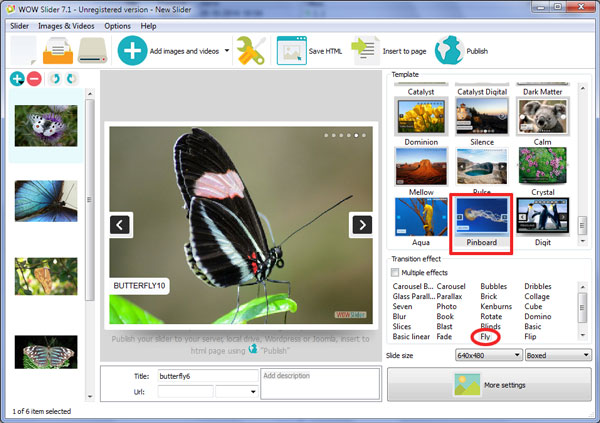Enable the Multiple effects checkbox

tap(395, 272)
